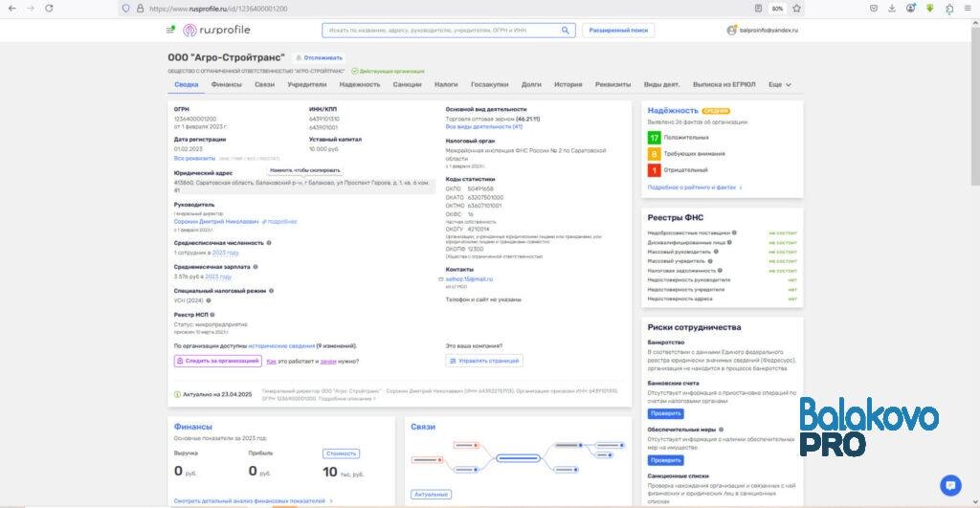Open the Долги tab
Screen dimensions: 980x508
[531, 84]
